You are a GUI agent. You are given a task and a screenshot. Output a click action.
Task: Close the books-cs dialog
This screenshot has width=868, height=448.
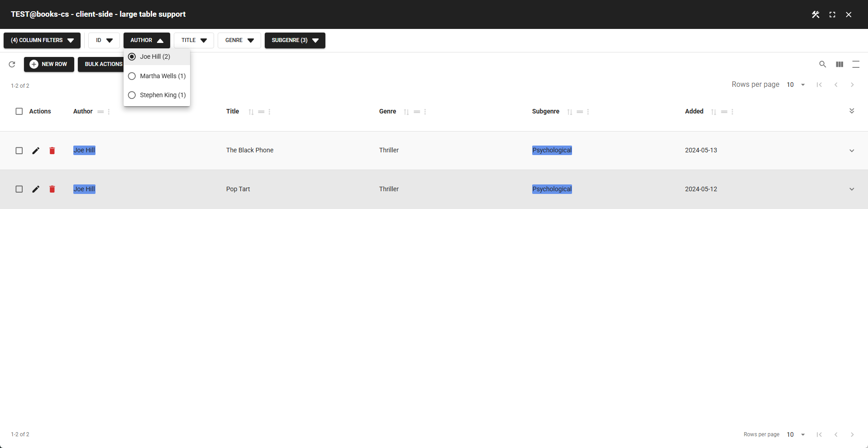click(x=849, y=14)
